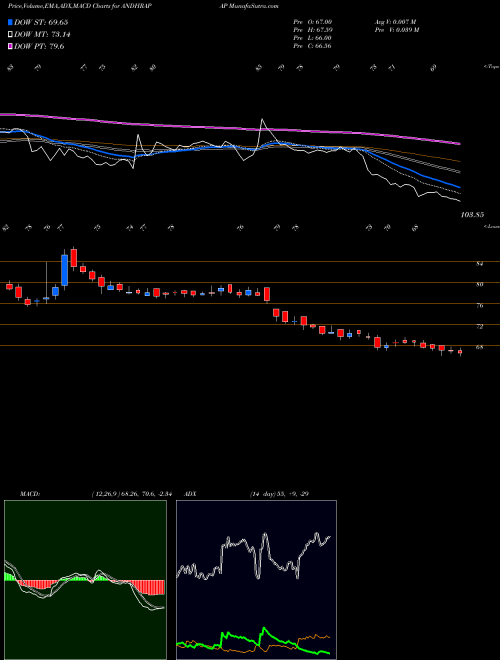Image resolution: width=500 pixels, height=660 pixels.
Task: Click the ADX '(14 day) 55, +9, -29' text
Action: [x=279, y=494]
